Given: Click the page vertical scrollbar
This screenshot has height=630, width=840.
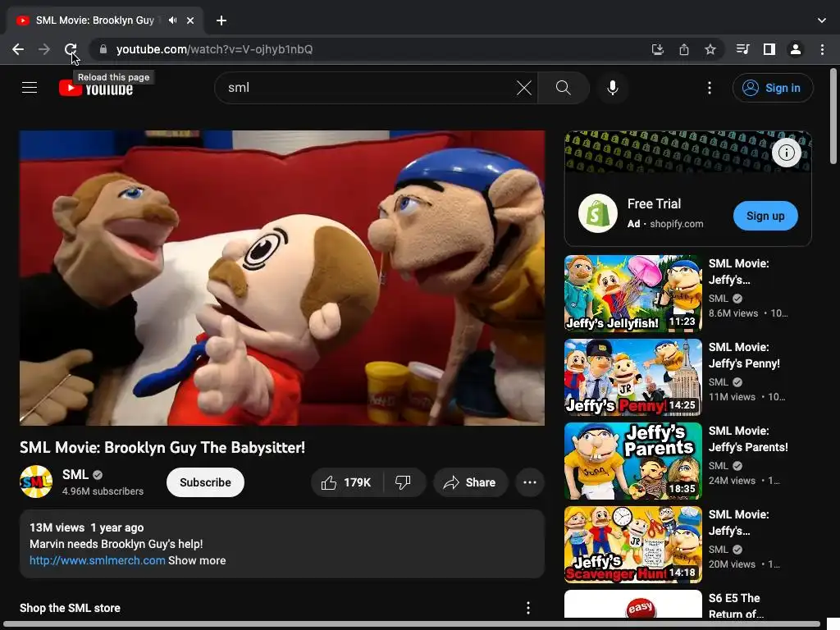Looking at the screenshot, I should pos(833,116).
